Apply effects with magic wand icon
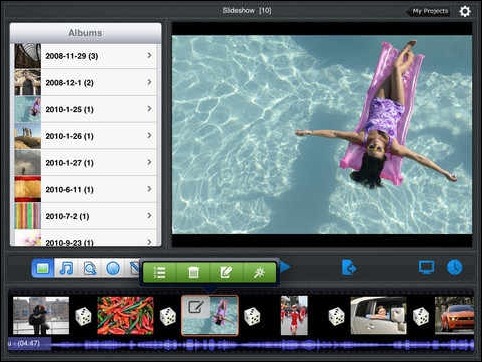This screenshot has height=362, width=482. 259,272
